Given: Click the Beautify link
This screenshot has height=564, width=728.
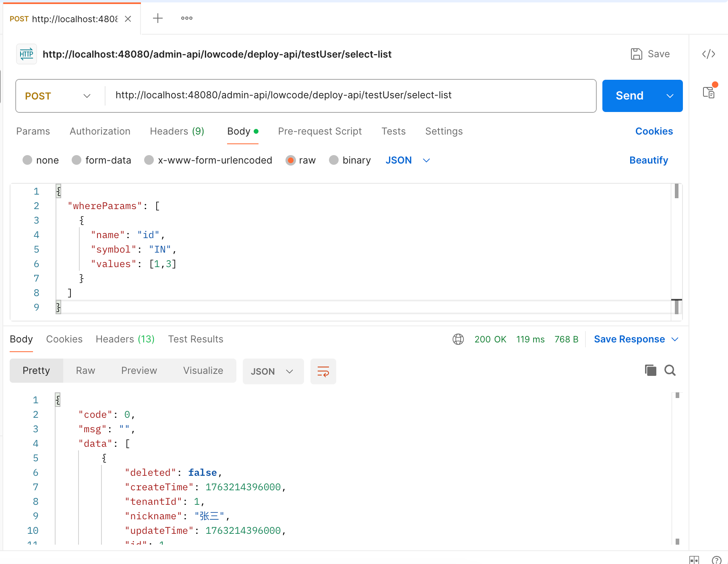Looking at the screenshot, I should tap(648, 160).
